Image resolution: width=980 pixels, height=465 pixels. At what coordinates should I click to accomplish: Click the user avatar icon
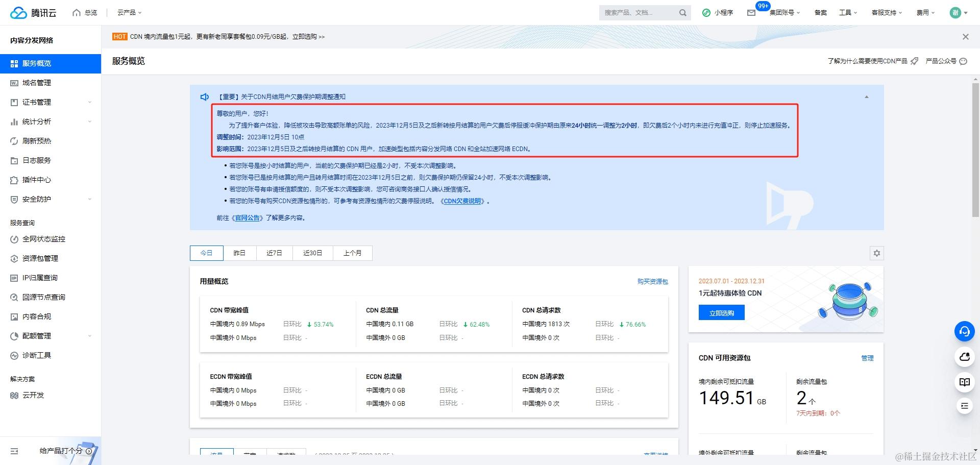tap(955, 13)
